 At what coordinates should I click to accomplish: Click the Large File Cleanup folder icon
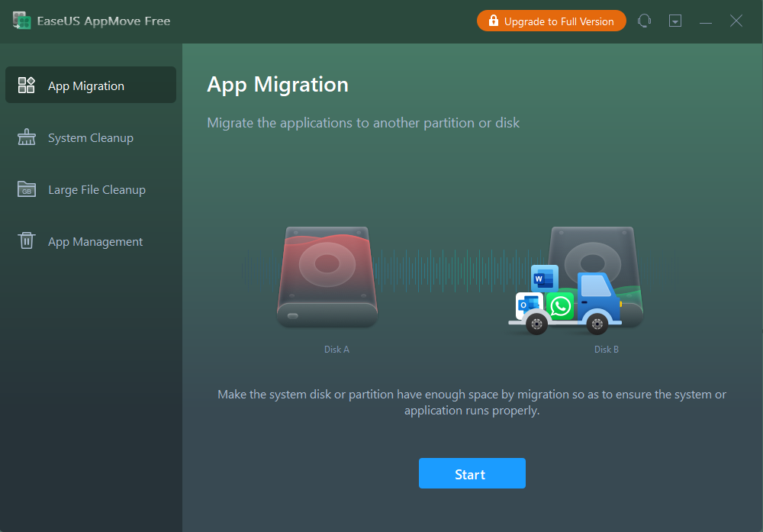[x=27, y=189]
